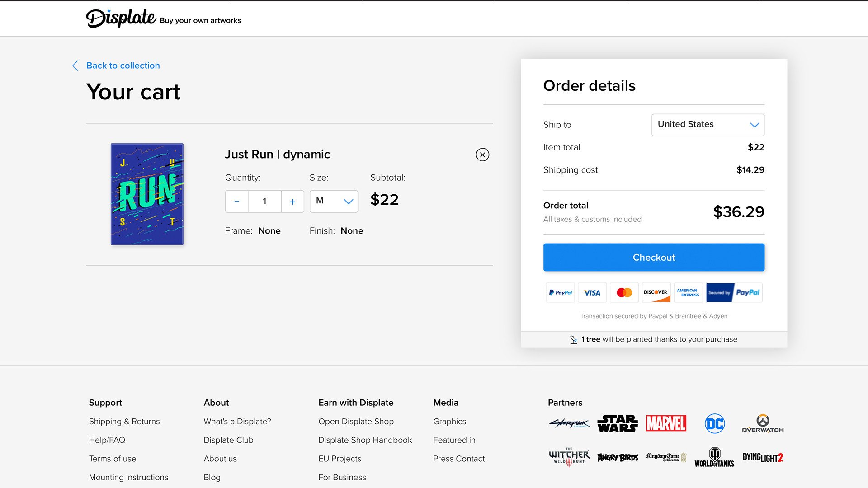Click the quantity input field showing 1
Viewport: 868px width, 488px height.
point(264,202)
